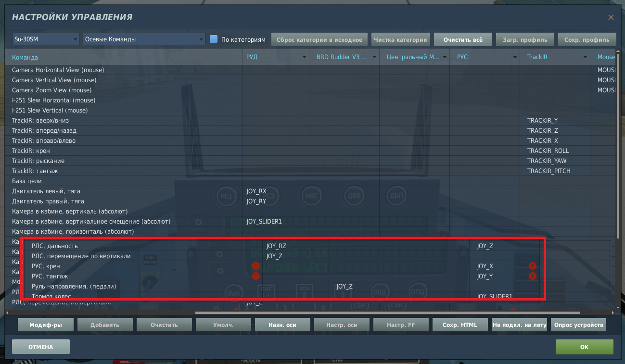Click the scroll-left arrow of horizontal scrollbar
Image resolution: width=625 pixels, height=364 pixels.
click(x=7, y=313)
